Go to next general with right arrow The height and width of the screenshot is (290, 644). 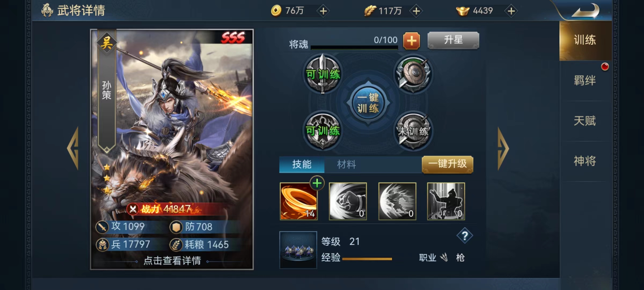(x=503, y=149)
